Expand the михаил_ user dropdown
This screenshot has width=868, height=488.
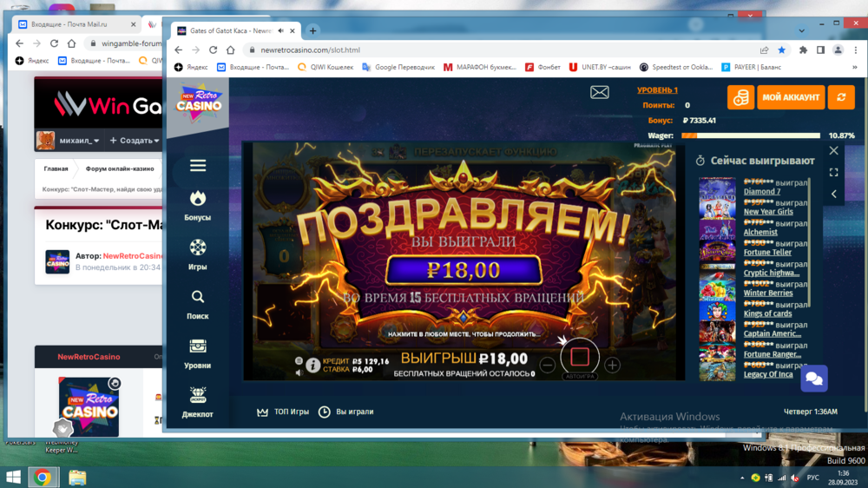(78, 141)
